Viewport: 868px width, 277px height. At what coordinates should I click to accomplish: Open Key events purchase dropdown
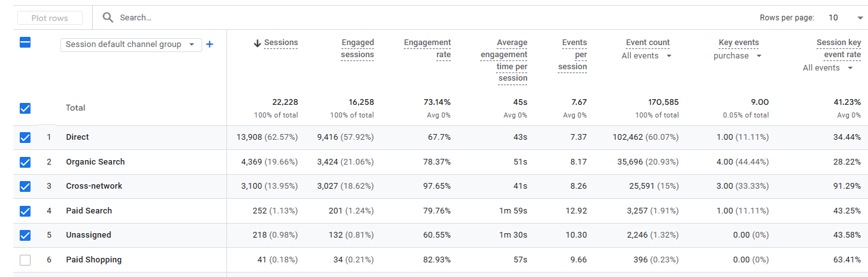click(x=737, y=56)
